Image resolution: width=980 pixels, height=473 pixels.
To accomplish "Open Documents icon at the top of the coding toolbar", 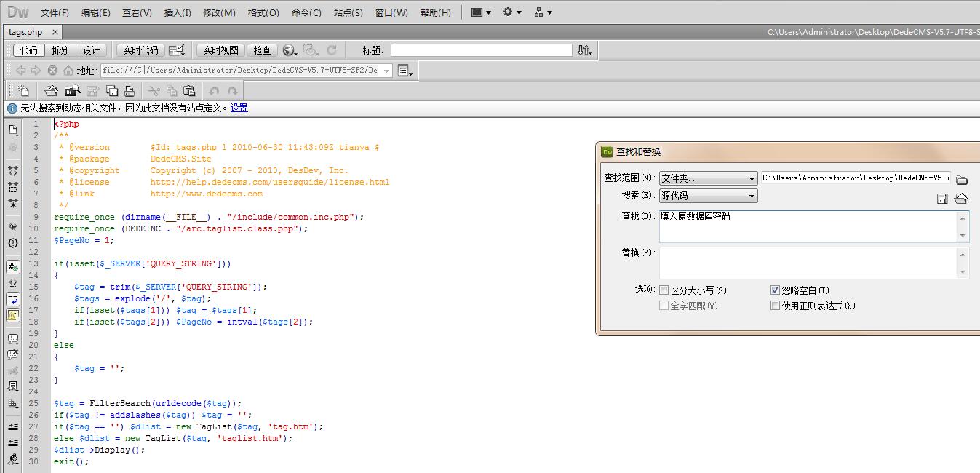I will coord(13,130).
